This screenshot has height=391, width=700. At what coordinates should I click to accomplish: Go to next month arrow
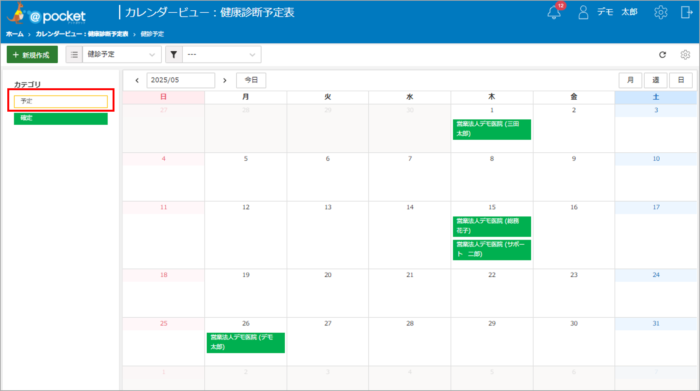tap(225, 80)
